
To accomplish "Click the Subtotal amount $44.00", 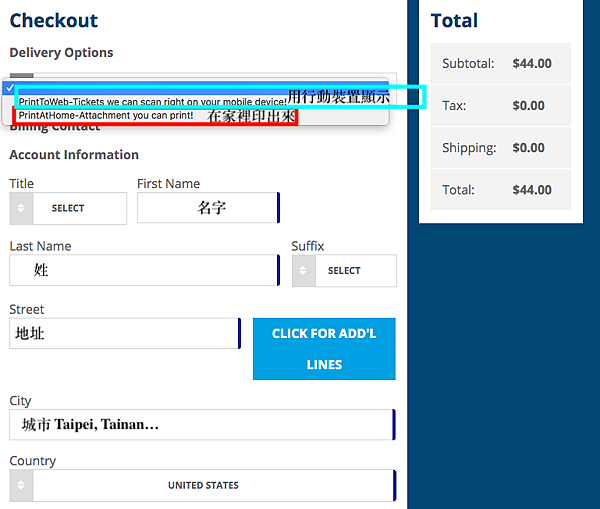I will pyautogui.click(x=531, y=63).
